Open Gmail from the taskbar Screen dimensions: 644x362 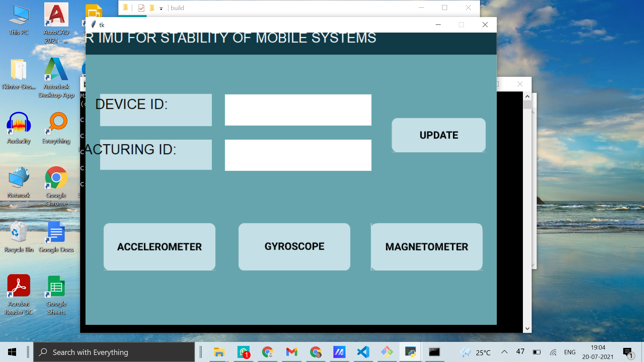coord(291,352)
